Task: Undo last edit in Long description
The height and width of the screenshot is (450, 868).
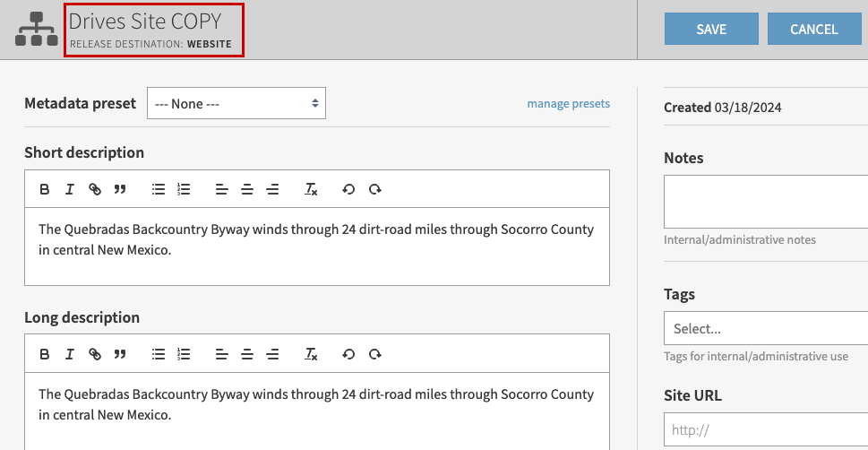Action: [348, 354]
